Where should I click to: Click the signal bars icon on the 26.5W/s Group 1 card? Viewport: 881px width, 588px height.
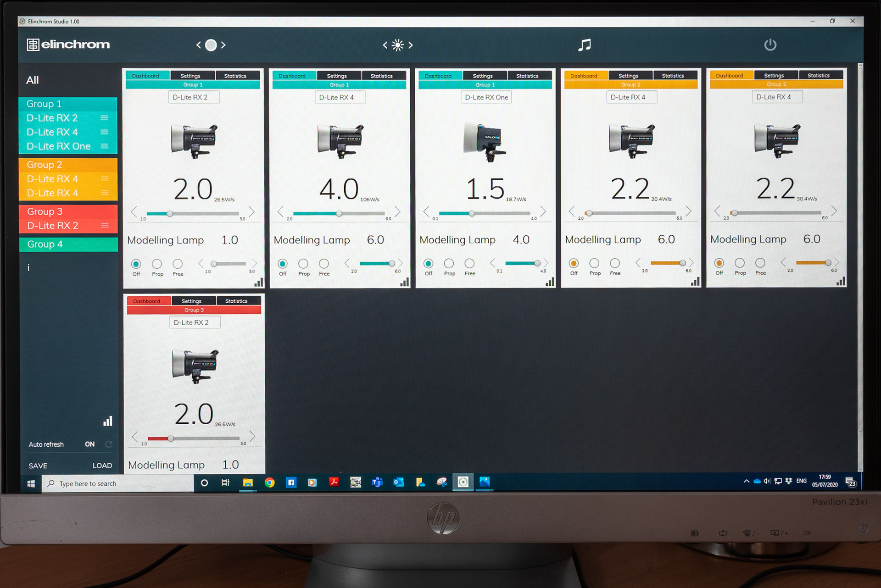point(259,282)
